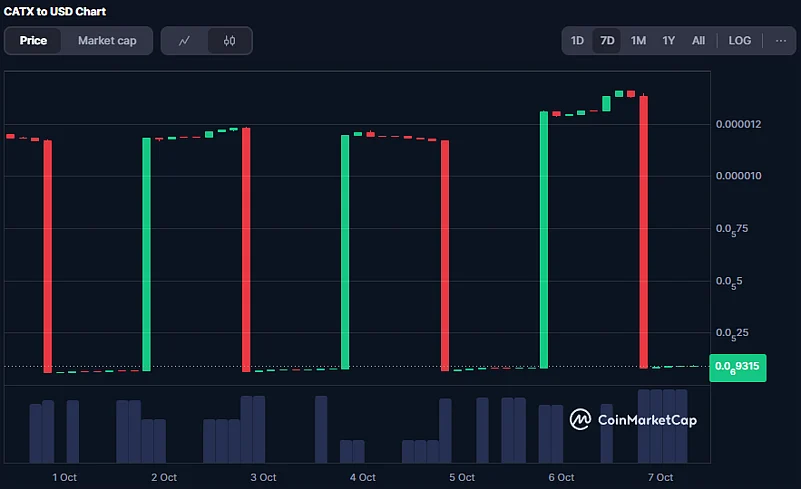The image size is (801, 489).
Task: Switch to the Market cap tab
Action: (107, 41)
